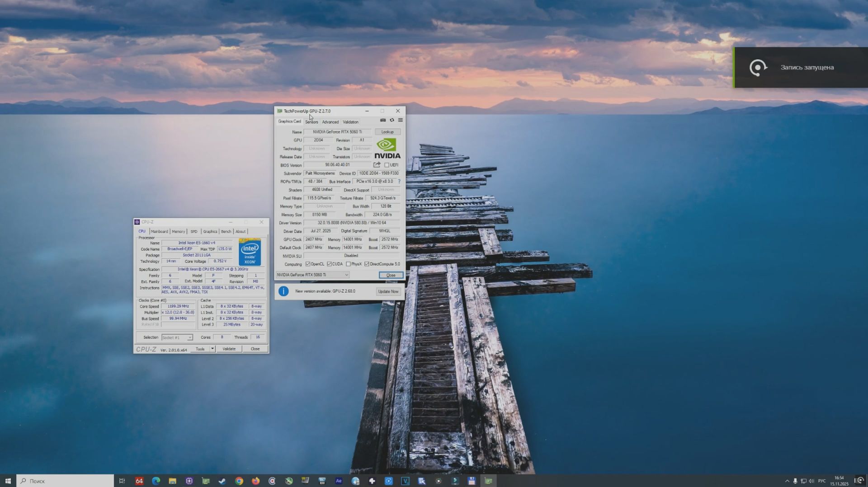Click the Bus Interface question mark help icon
Screen dimensions: 868x487
[x=399, y=181]
